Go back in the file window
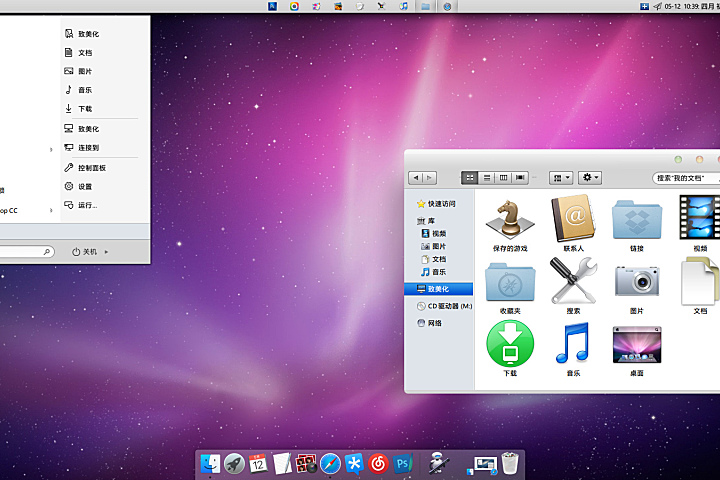 (x=416, y=178)
